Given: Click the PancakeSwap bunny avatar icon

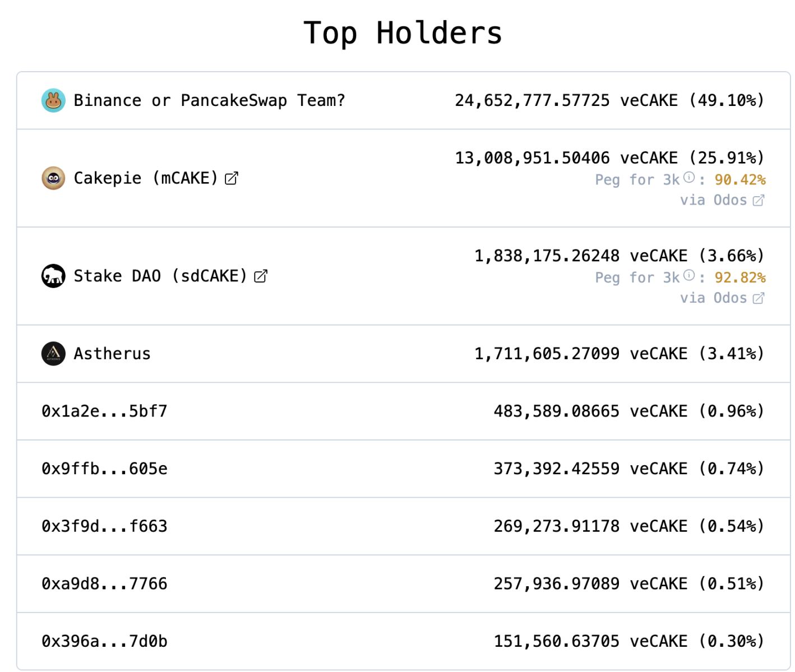Looking at the screenshot, I should point(53,101).
